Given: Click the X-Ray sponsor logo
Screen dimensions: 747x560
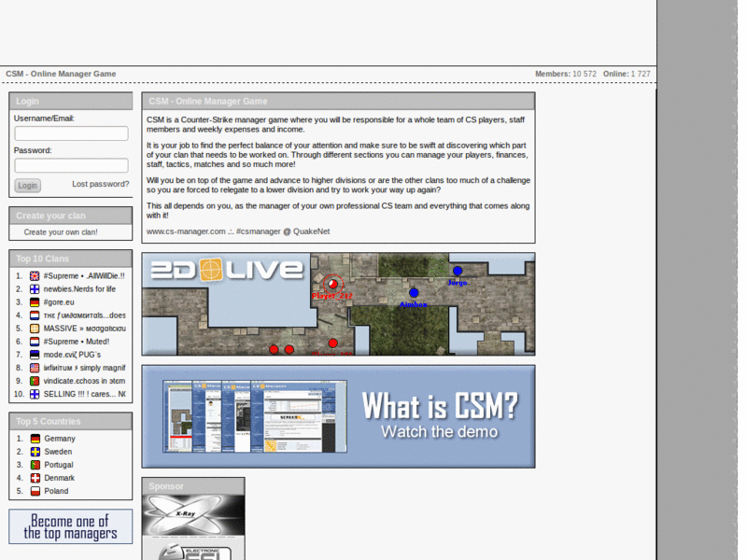Looking at the screenshot, I should tap(193, 515).
